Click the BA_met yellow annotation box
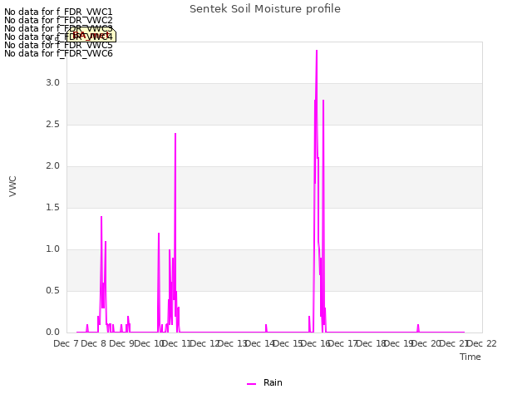This screenshot has height=399, width=532. point(91,35)
